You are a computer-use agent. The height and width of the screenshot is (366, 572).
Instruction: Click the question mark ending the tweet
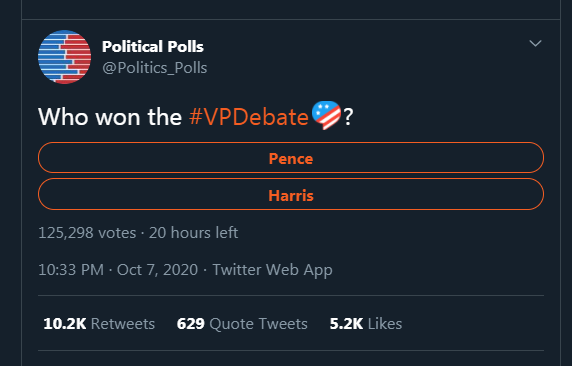(x=348, y=117)
